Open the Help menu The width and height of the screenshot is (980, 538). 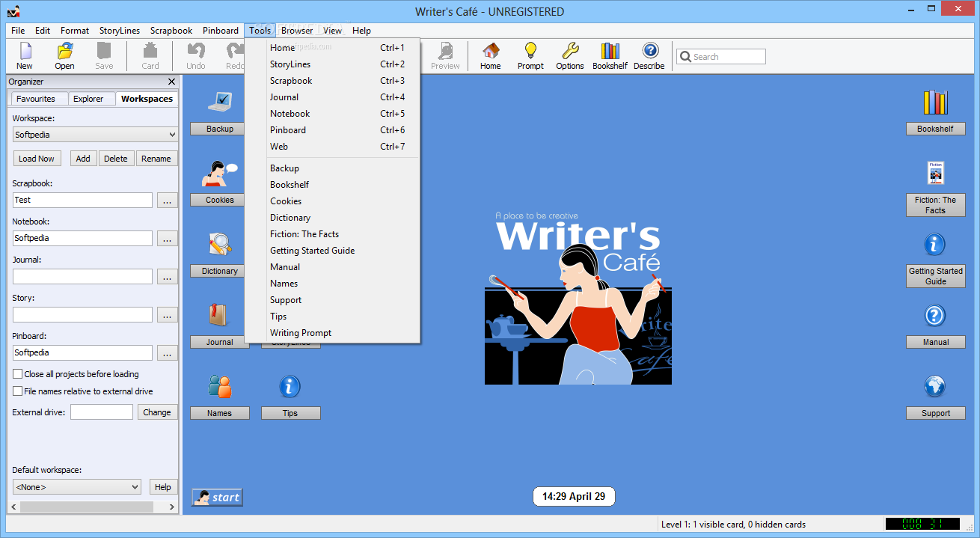point(361,31)
